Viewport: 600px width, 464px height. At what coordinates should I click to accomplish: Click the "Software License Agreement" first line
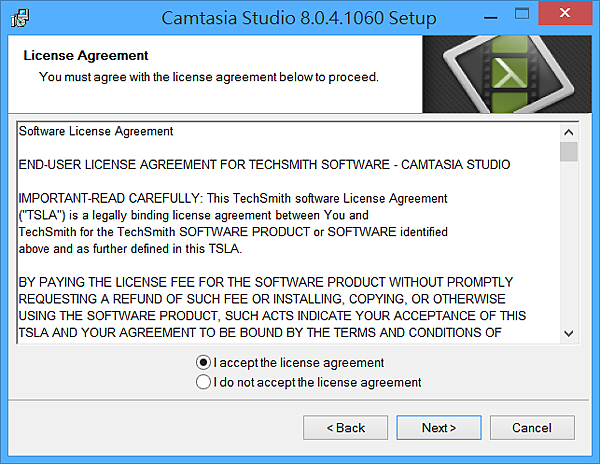96,131
